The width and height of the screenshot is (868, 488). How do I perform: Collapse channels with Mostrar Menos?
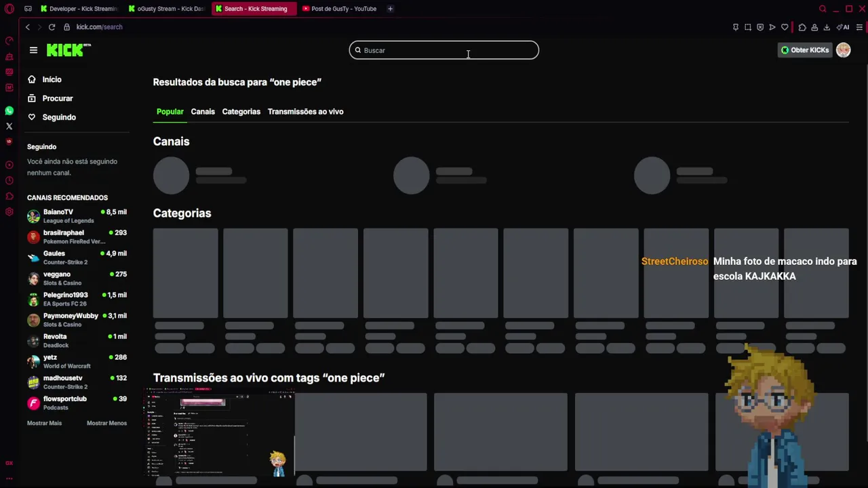(106, 423)
